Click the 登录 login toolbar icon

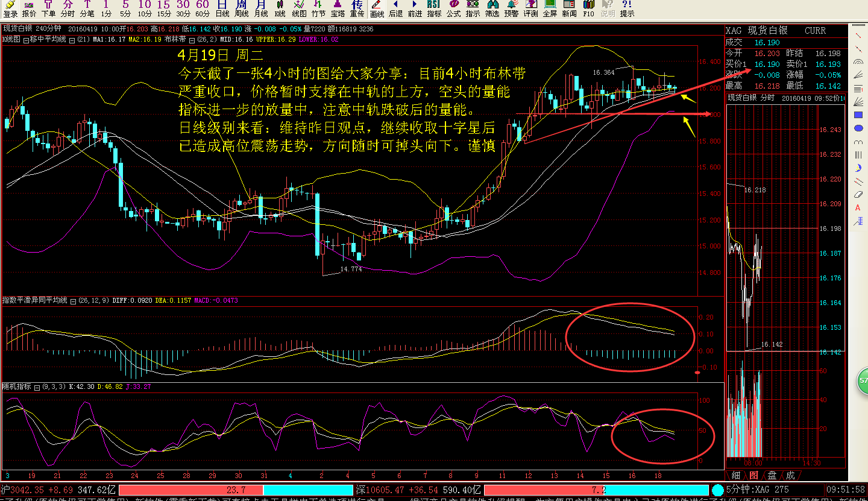click(10, 9)
